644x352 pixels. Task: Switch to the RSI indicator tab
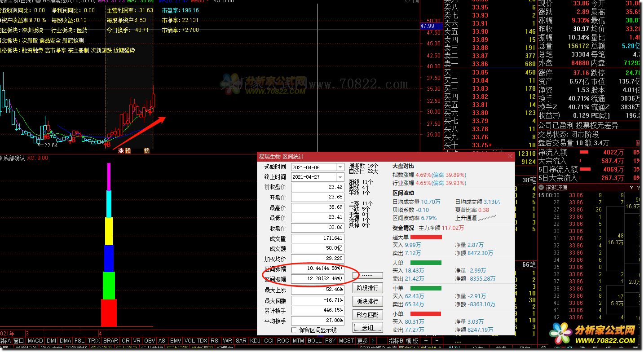[215, 341]
